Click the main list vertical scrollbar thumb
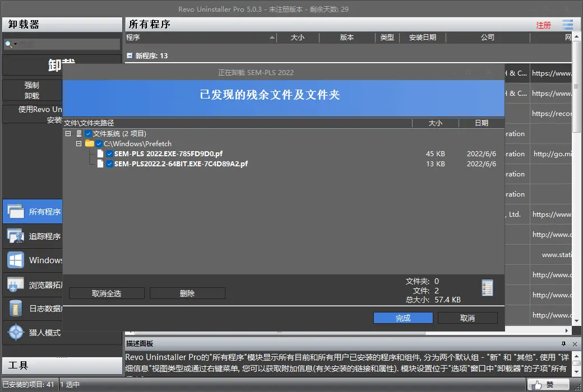The height and width of the screenshot is (392, 583). (576, 87)
